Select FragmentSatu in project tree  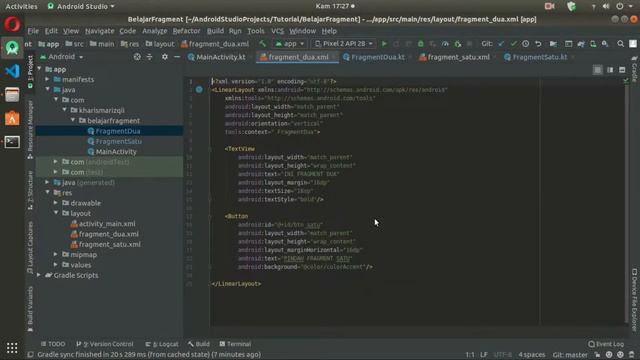(x=118, y=141)
